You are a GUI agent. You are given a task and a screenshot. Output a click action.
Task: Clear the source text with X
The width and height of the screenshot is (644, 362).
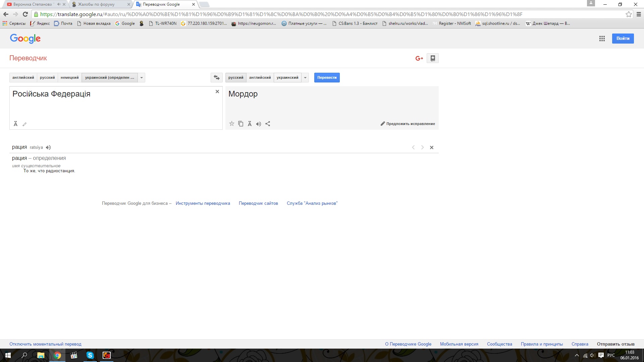[217, 92]
